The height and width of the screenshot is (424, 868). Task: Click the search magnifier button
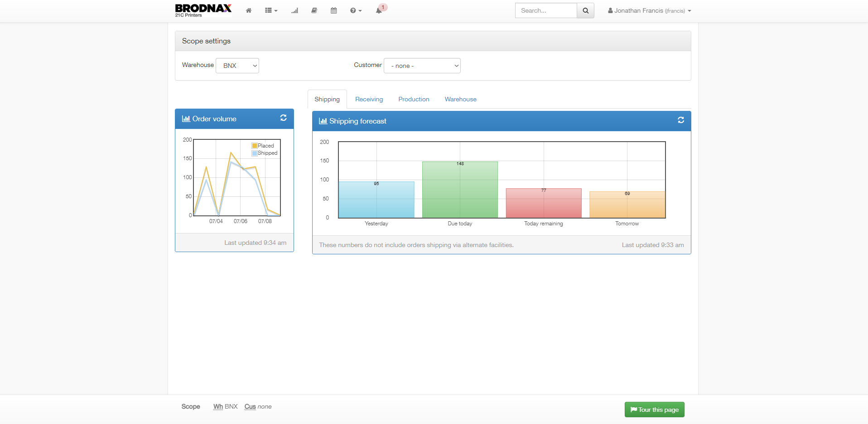click(x=585, y=10)
